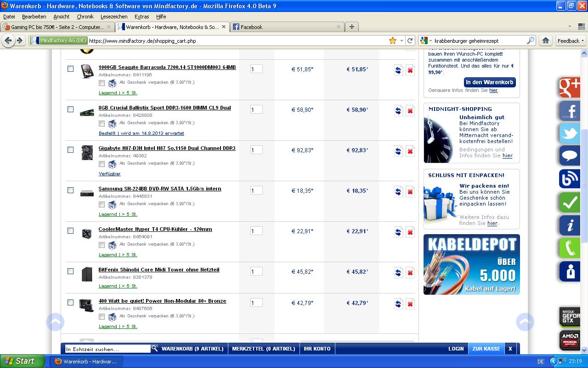Go to Firefox home page icon
This screenshot has width=588, height=368.
pyautogui.click(x=545, y=40)
